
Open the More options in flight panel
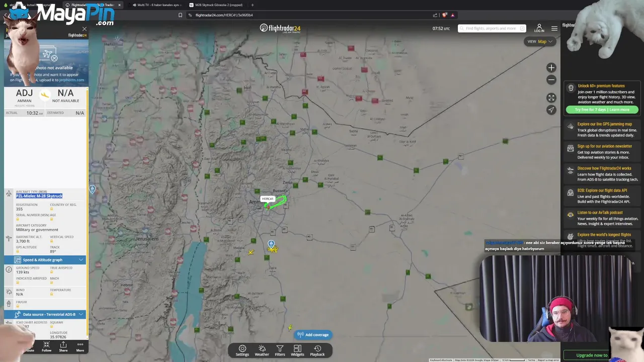(x=80, y=346)
